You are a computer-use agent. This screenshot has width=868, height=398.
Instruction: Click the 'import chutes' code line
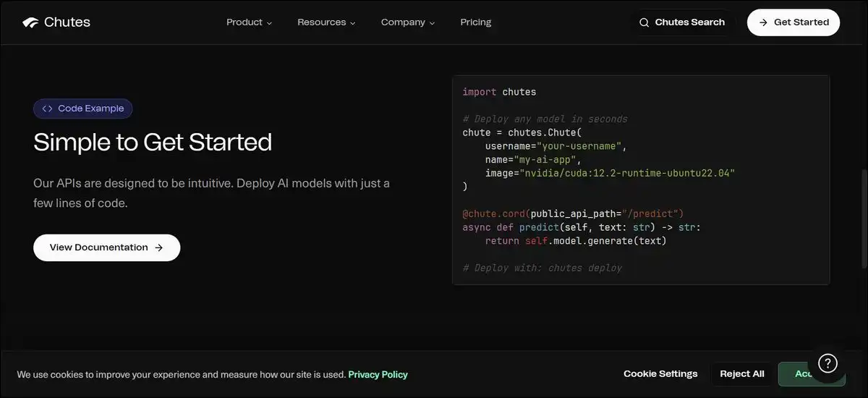click(499, 92)
